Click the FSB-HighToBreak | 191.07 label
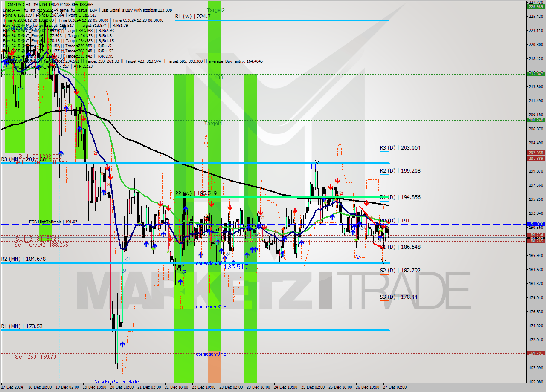Image resolution: width=546 pixels, height=392 pixels. click(x=53, y=222)
